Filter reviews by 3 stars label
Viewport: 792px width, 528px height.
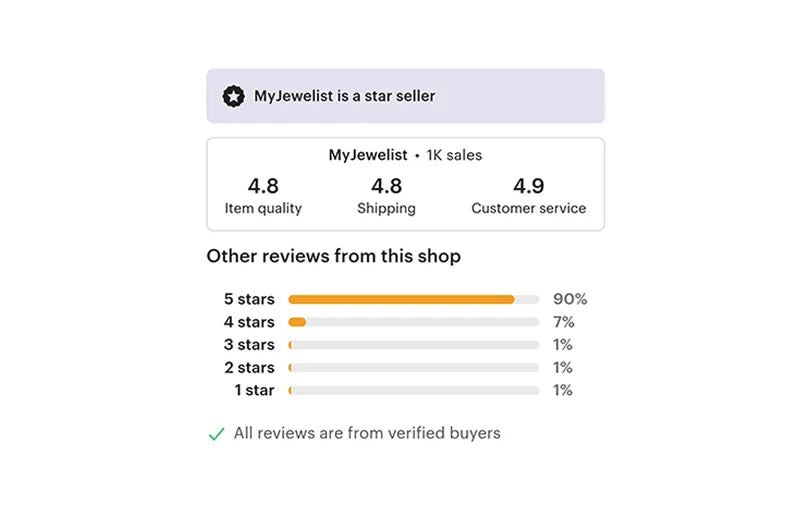coord(249,345)
